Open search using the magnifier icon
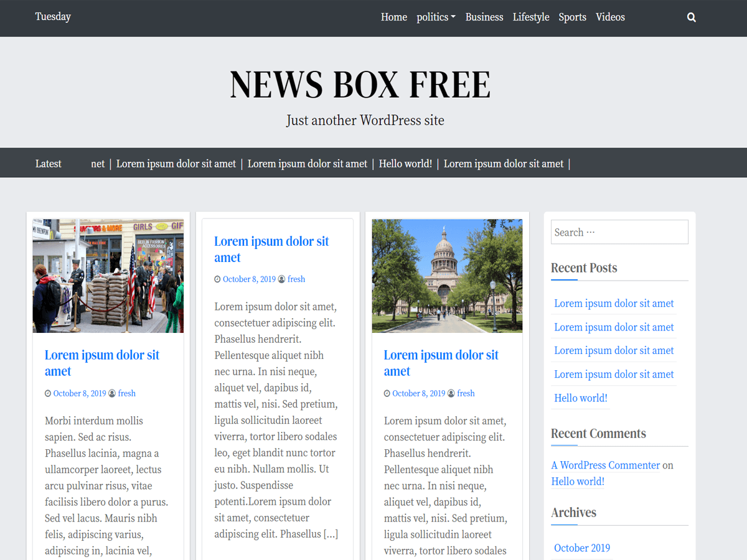 (691, 17)
